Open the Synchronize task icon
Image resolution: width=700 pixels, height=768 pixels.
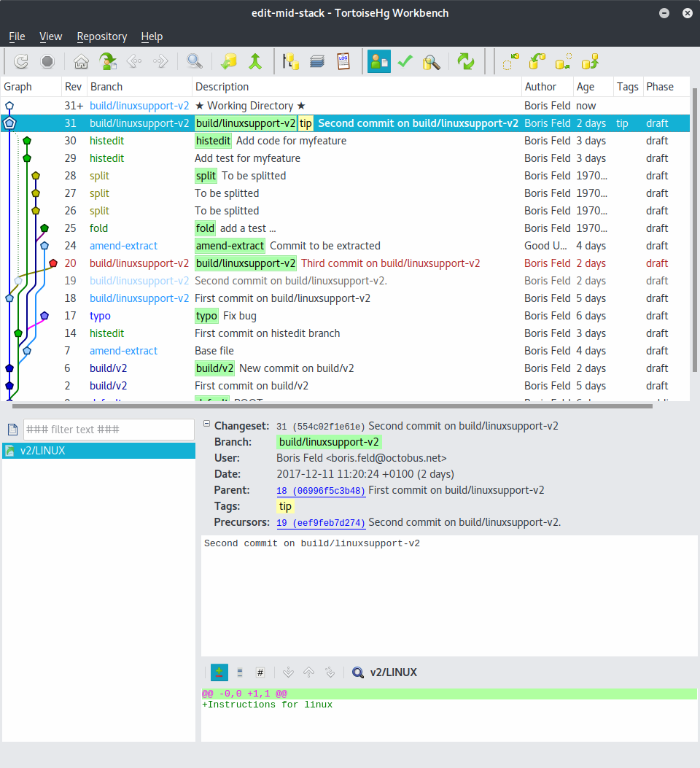click(465, 62)
